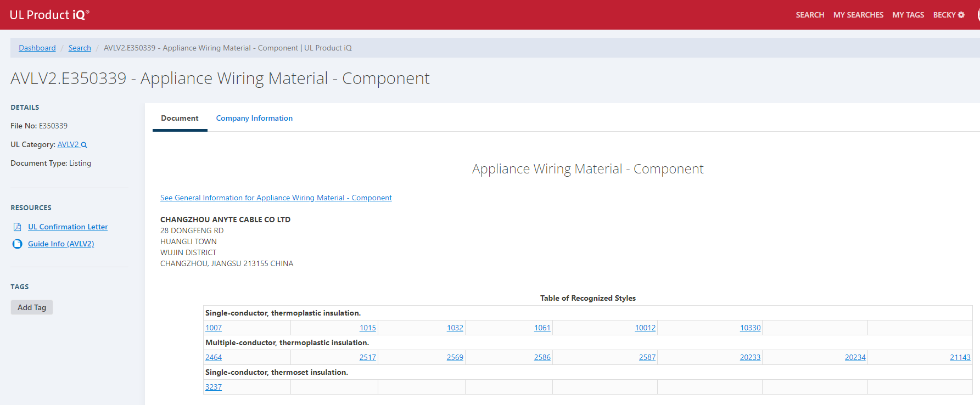980x405 pixels.
Task: Open the BECKY user menu
Action: point(948,15)
